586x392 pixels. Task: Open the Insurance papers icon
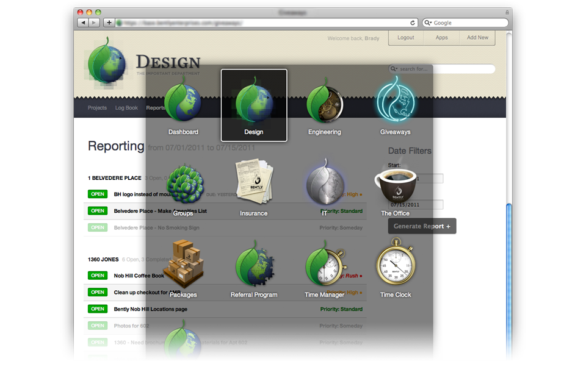[255, 181]
